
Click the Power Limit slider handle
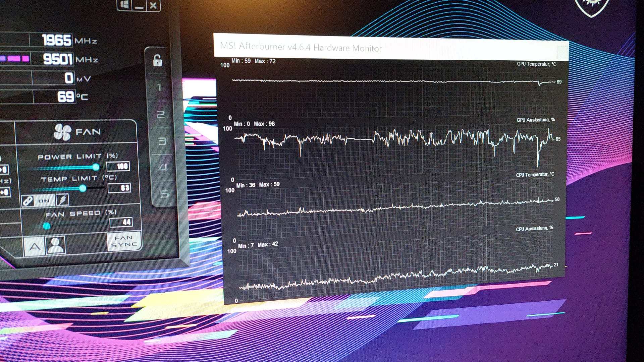[96, 167]
